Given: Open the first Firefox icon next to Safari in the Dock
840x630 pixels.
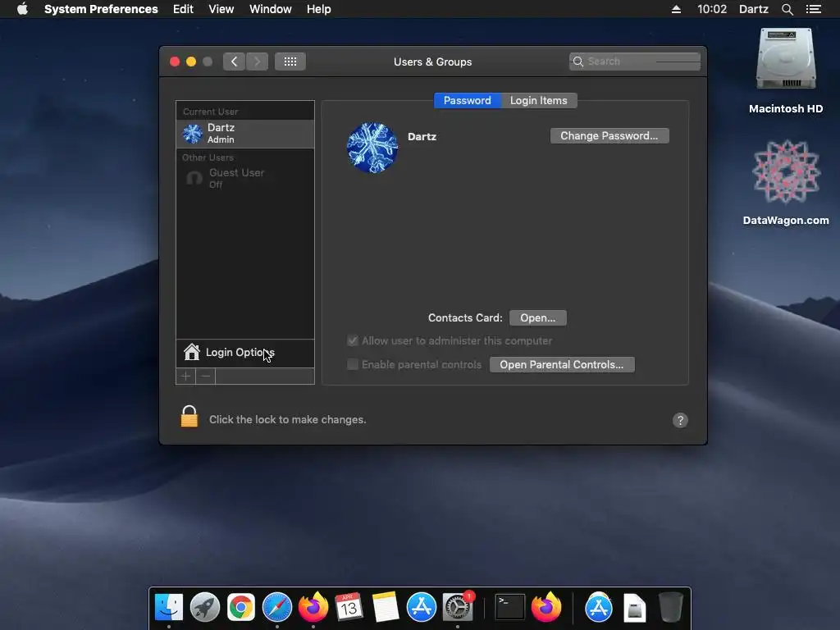Looking at the screenshot, I should point(313,607).
